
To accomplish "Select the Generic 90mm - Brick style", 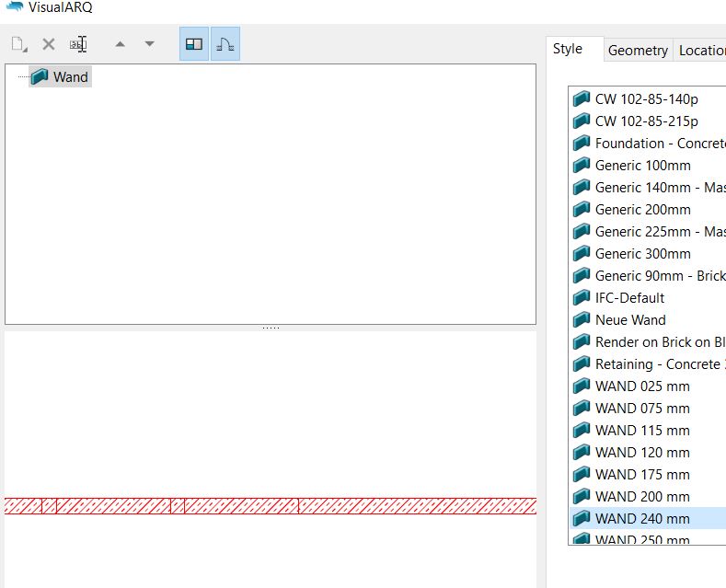I will 648,276.
